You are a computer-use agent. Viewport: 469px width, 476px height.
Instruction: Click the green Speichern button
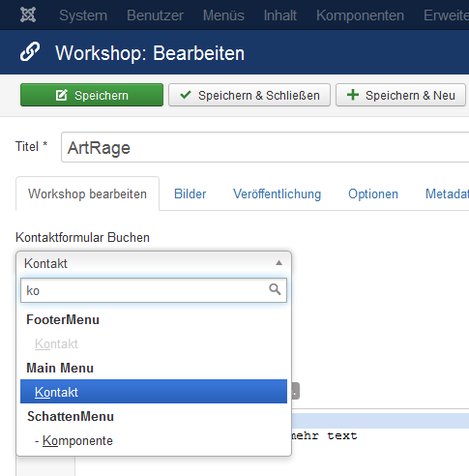click(x=92, y=95)
